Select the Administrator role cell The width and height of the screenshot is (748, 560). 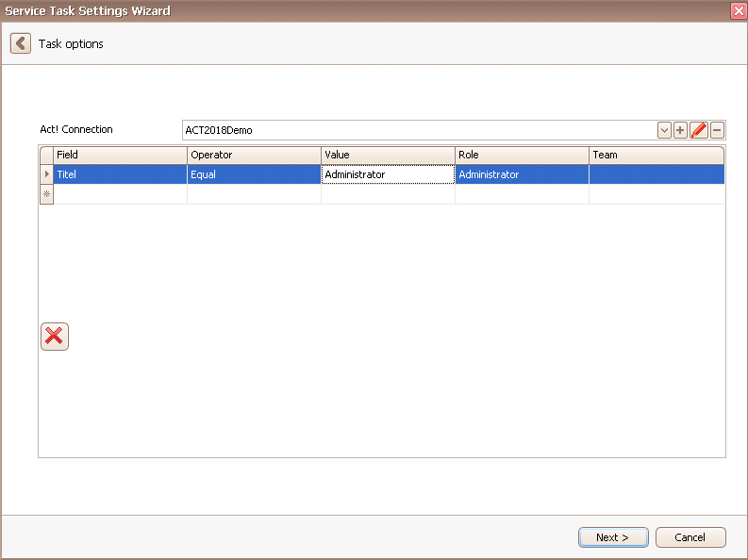click(523, 174)
